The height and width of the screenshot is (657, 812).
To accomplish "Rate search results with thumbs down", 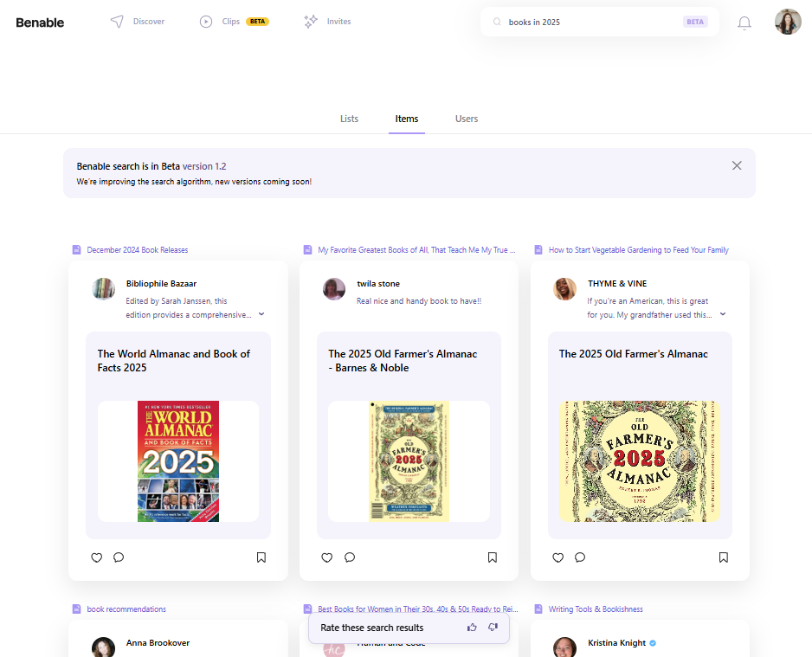I will click(x=493, y=628).
